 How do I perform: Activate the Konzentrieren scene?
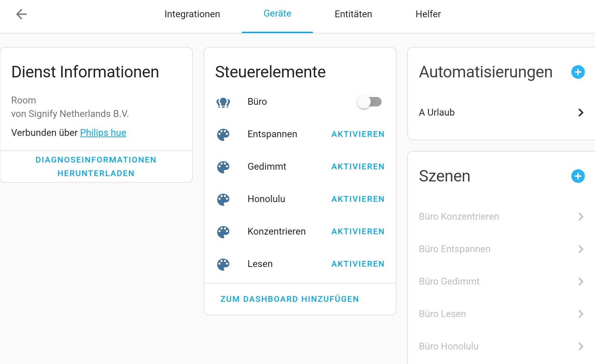(358, 232)
